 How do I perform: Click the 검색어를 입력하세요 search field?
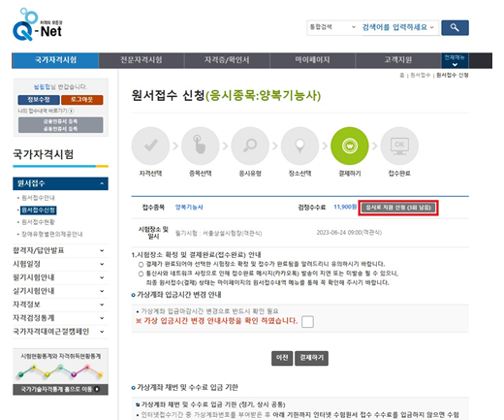click(x=398, y=27)
